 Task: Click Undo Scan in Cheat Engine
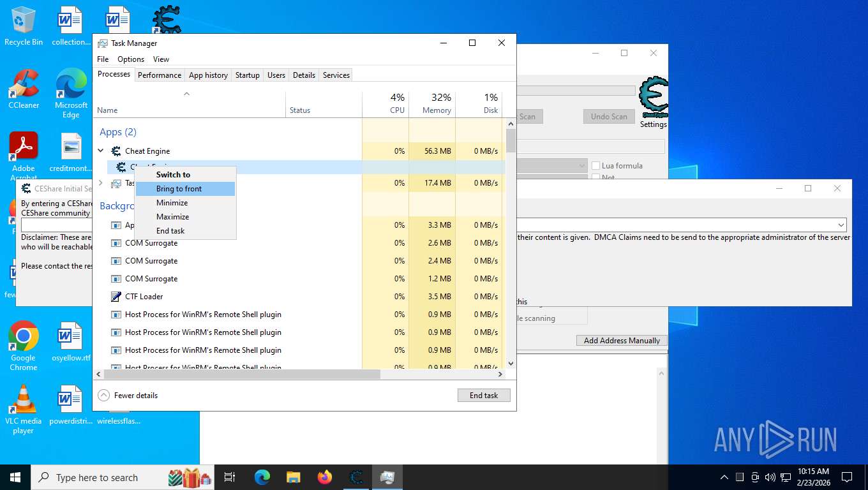click(x=609, y=117)
